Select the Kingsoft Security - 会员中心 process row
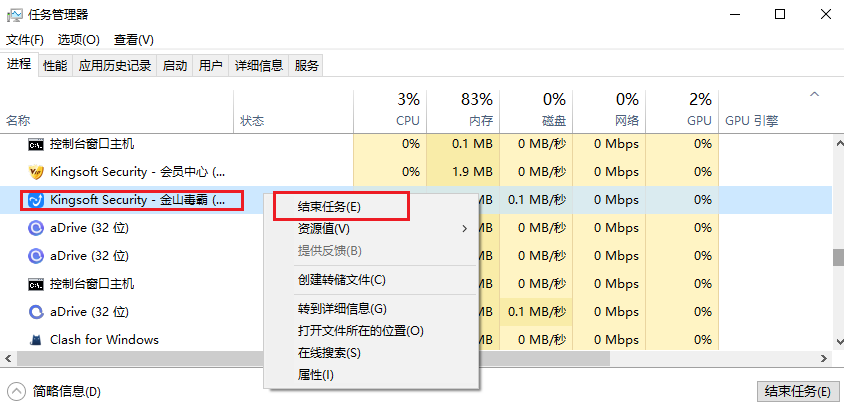Image resolution: width=844 pixels, height=414 pixels. pyautogui.click(x=417, y=172)
